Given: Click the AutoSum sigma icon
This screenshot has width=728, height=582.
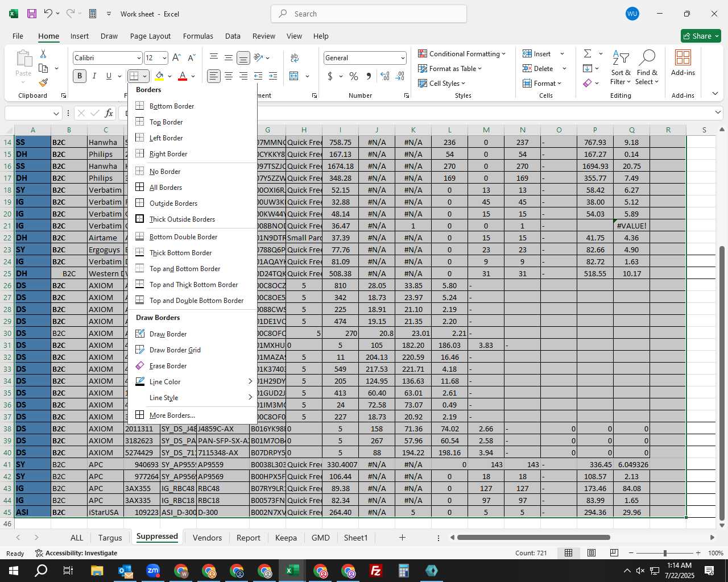Looking at the screenshot, I should coord(588,53).
